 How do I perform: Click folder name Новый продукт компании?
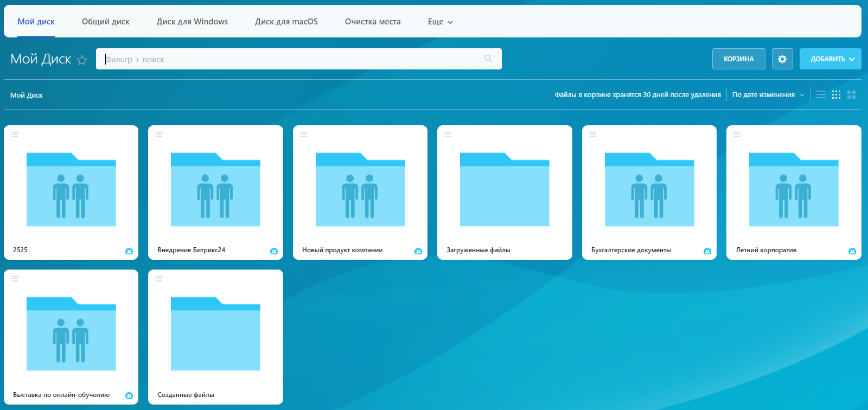coord(342,250)
